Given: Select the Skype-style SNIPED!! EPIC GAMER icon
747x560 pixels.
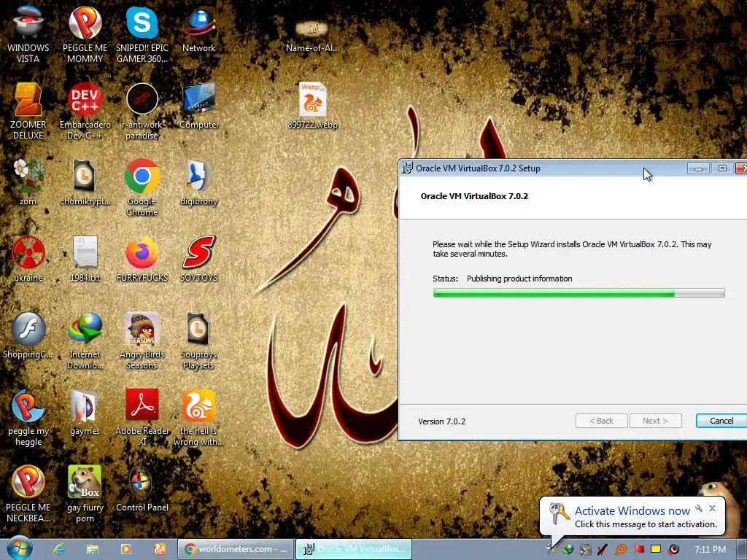Looking at the screenshot, I should (x=142, y=34).
